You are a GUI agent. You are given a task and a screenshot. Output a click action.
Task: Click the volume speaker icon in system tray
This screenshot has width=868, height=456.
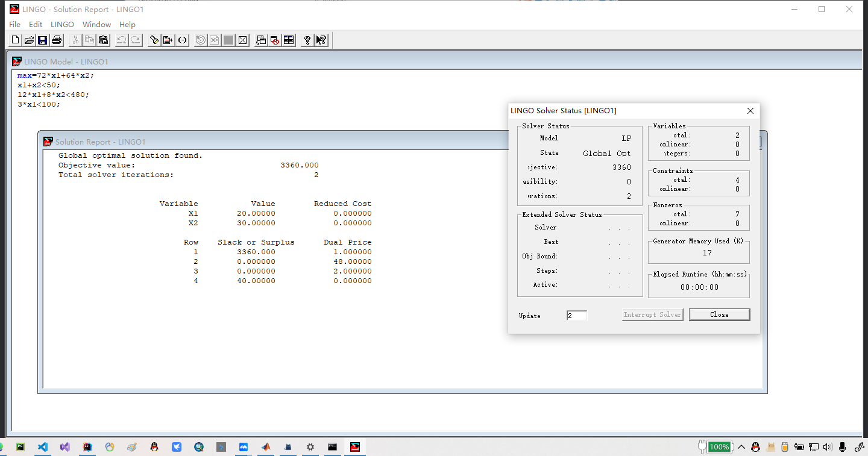(x=827, y=447)
